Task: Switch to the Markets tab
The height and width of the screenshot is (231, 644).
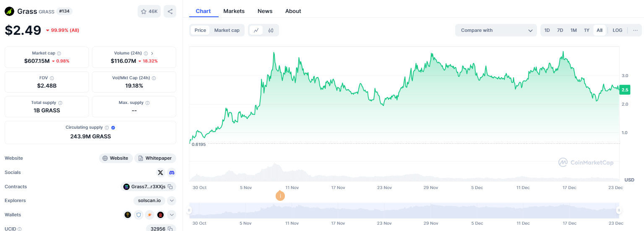Action: [x=234, y=11]
